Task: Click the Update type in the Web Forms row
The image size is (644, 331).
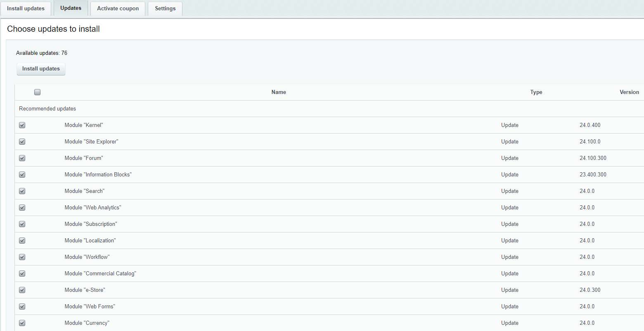Action: tap(510, 307)
